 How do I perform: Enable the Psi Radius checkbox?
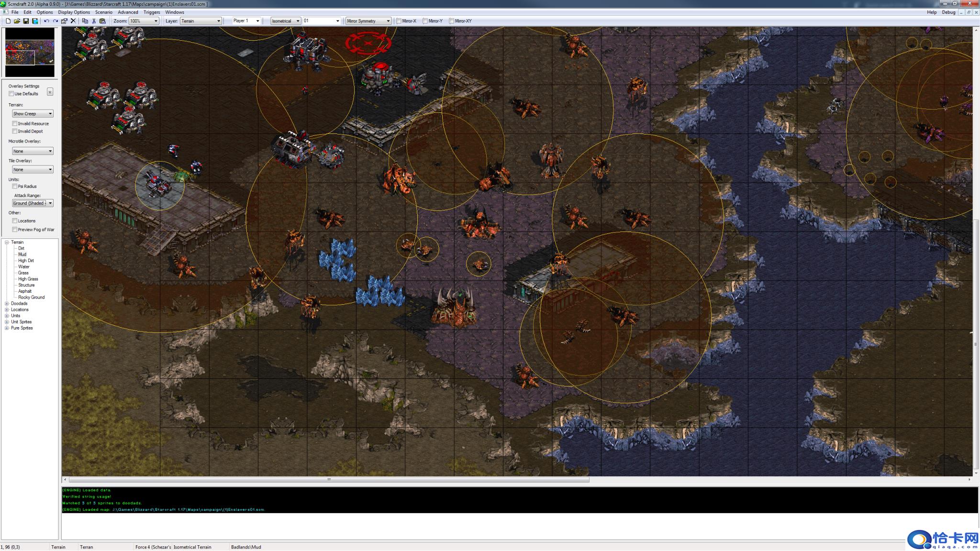pos(15,187)
